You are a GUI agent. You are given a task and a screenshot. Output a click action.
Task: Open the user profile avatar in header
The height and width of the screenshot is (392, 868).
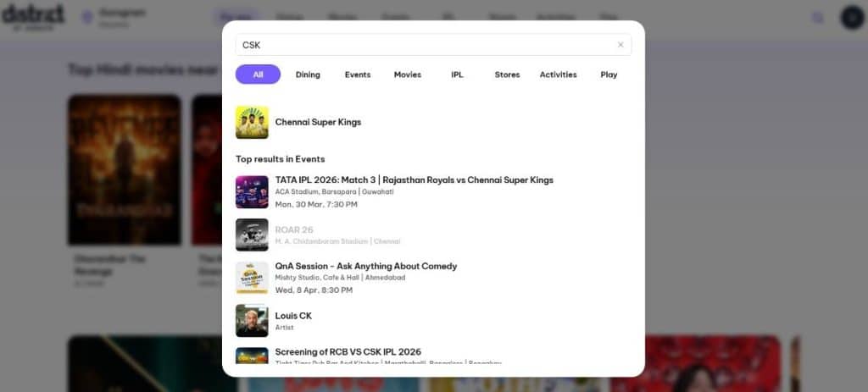(852, 18)
